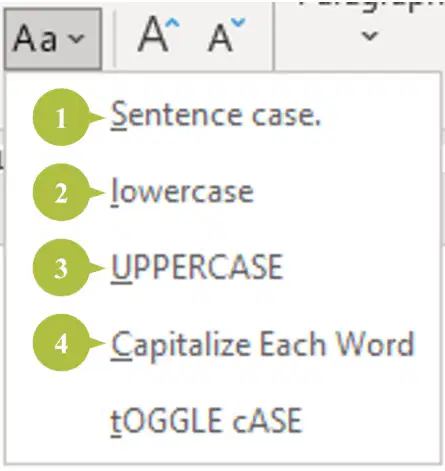Pick Capitalize Each Word
The height and width of the screenshot is (471, 445).
tap(262, 346)
